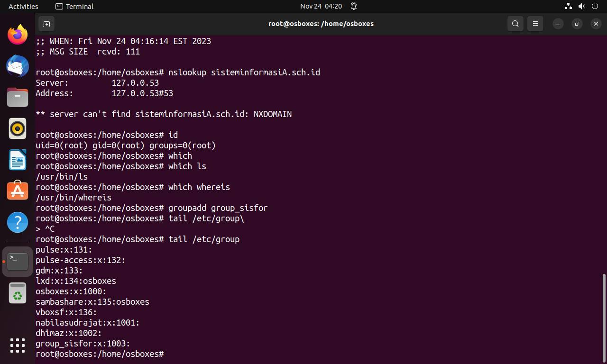
Task: Open Ubuntu Software store
Action: [18, 191]
